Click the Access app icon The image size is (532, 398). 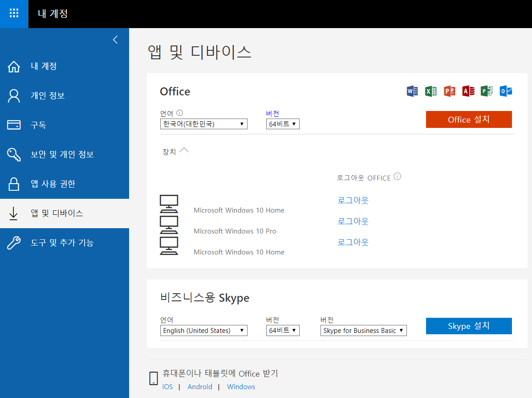[x=468, y=91]
